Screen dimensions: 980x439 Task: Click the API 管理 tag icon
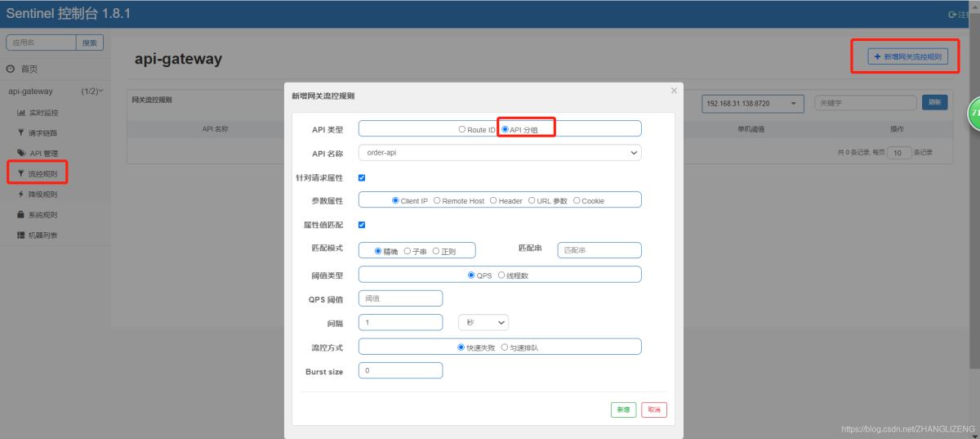coord(21,153)
